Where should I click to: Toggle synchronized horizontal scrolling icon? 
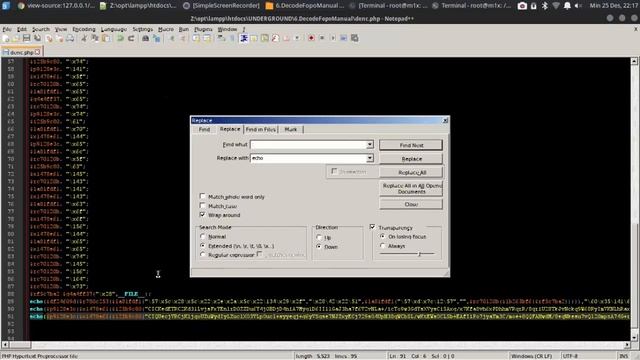click(207, 38)
